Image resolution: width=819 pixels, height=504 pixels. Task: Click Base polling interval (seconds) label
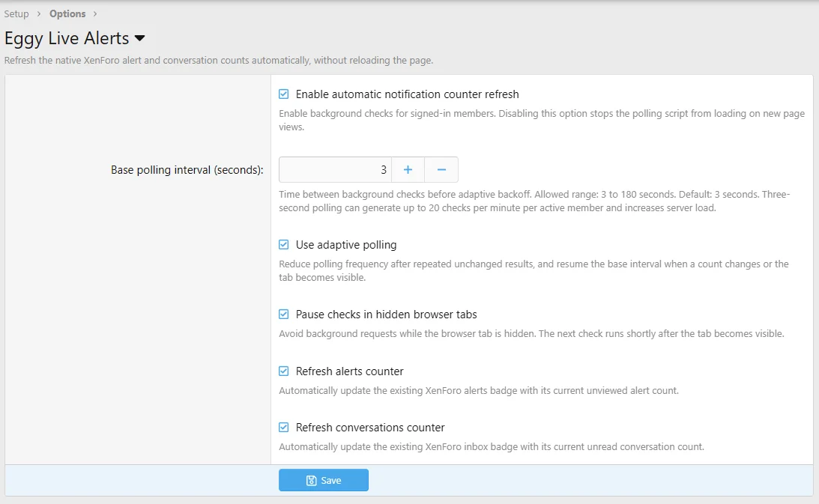tap(187, 170)
